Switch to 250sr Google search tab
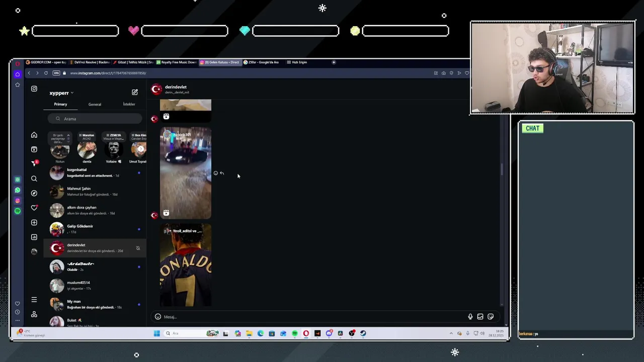644x362 pixels. click(263, 62)
